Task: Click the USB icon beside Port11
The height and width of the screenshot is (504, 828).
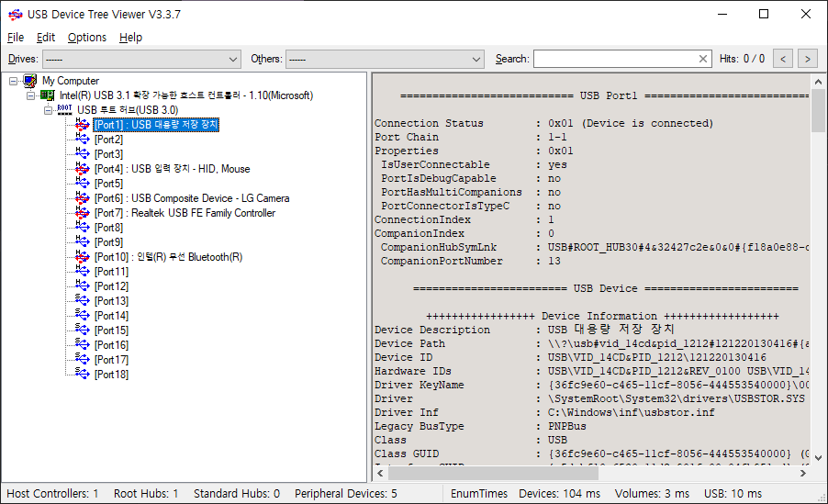Action: point(82,272)
